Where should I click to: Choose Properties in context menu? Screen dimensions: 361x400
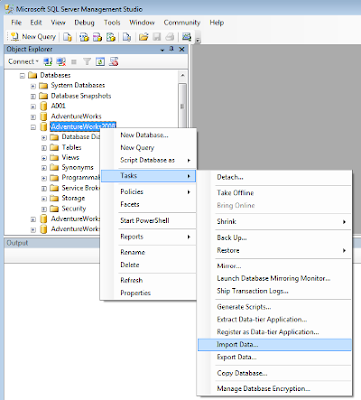point(135,293)
